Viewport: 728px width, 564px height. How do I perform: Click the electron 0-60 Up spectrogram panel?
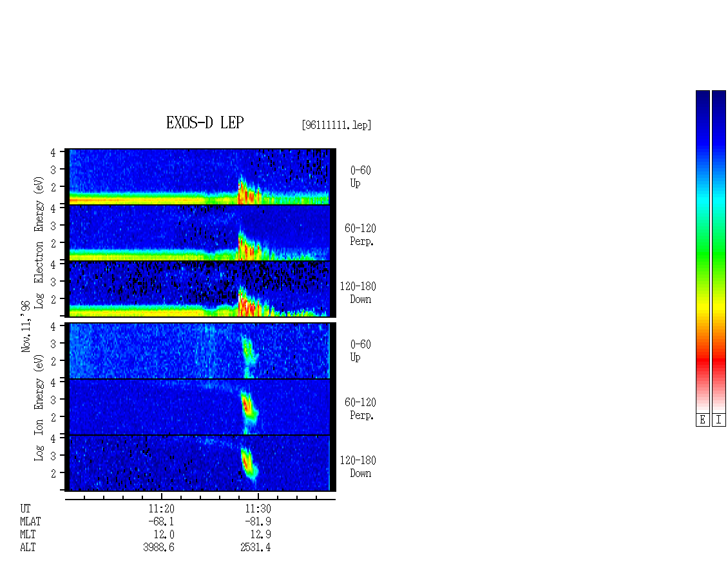coord(200,177)
